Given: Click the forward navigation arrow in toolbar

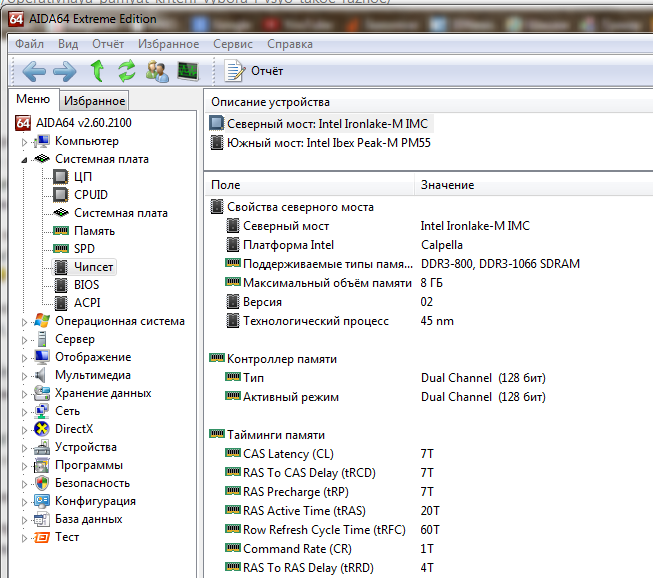Looking at the screenshot, I should [x=65, y=71].
